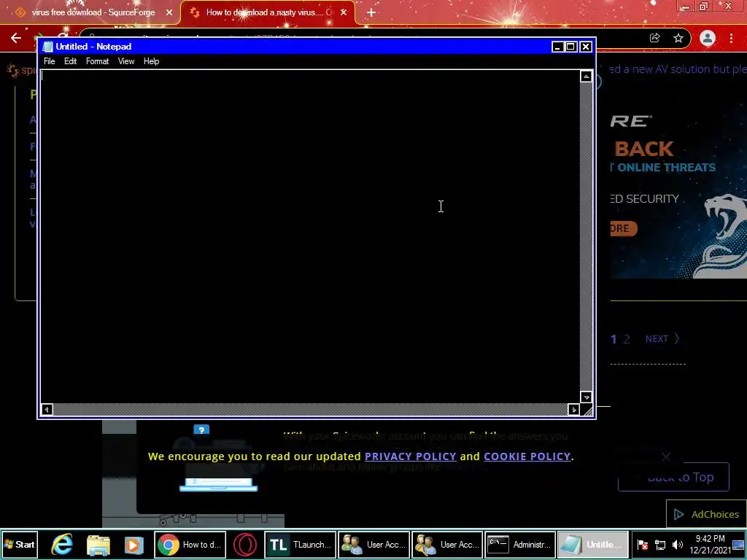747x560 pixels.
Task: Click Notepad horizontal scrollbar left arrow
Action: pyautogui.click(x=47, y=410)
